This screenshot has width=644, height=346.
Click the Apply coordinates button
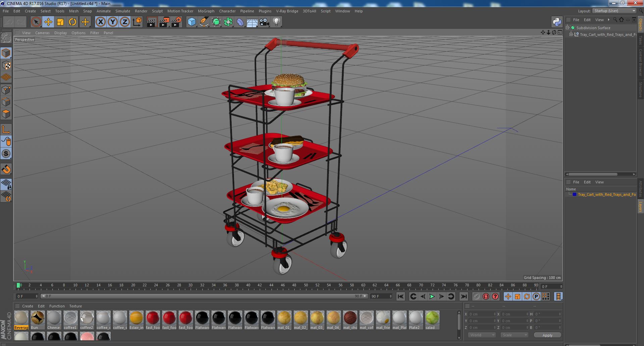coord(547,335)
